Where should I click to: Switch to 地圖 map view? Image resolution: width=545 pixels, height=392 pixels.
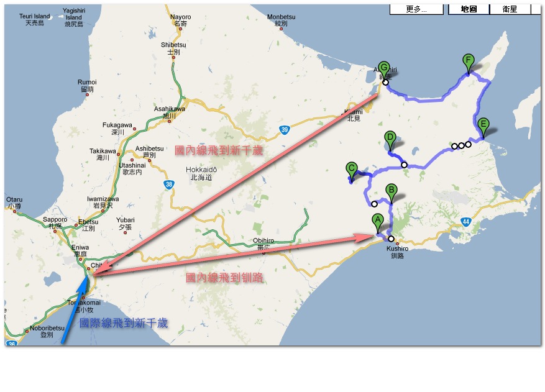(469, 9)
